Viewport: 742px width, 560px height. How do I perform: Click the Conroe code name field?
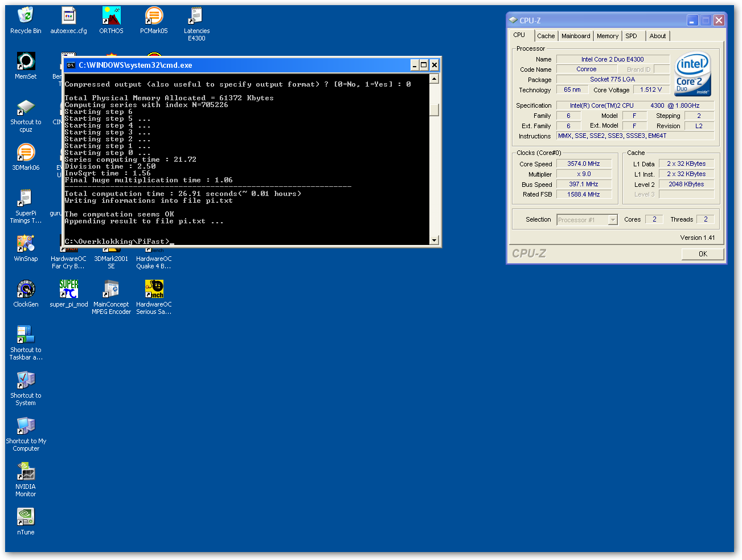587,69
